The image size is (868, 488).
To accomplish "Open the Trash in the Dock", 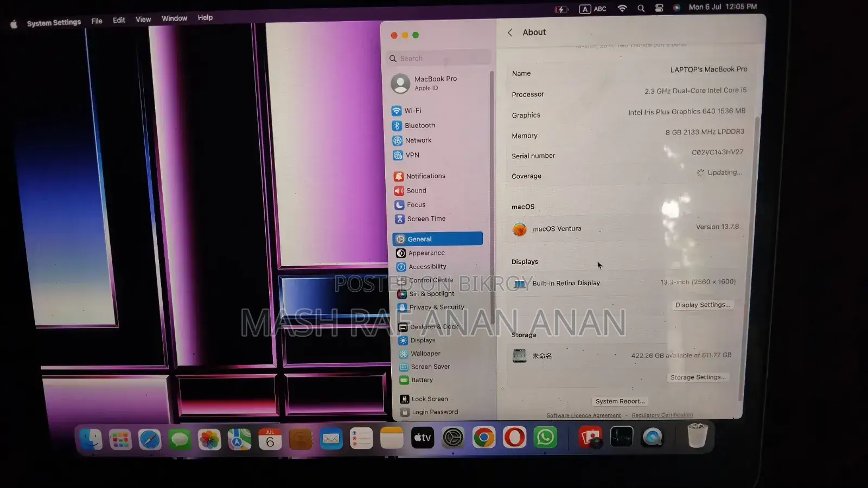I will coord(697,436).
